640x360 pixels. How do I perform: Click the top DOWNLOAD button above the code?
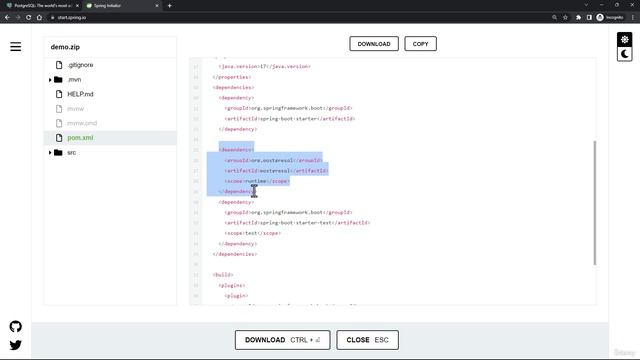click(x=374, y=44)
